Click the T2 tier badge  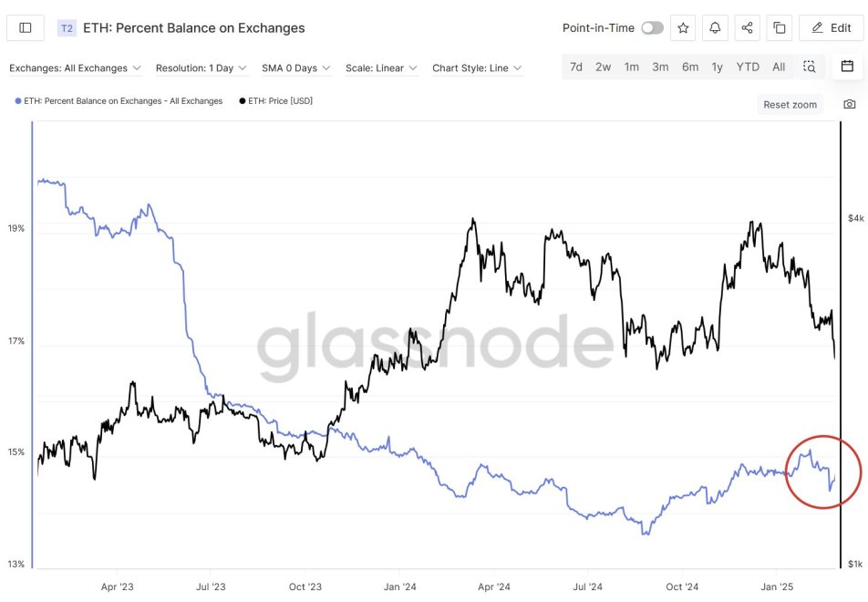click(67, 28)
